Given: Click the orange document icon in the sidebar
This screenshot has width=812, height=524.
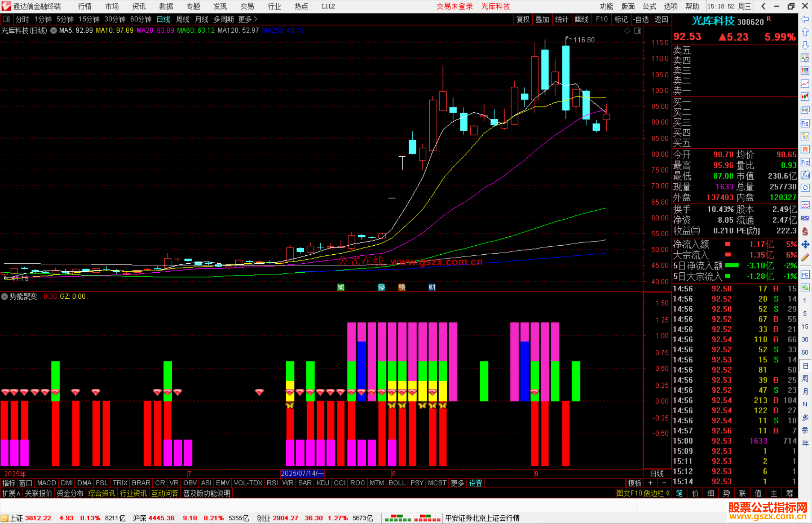Looking at the screenshot, I should (x=805, y=149).
